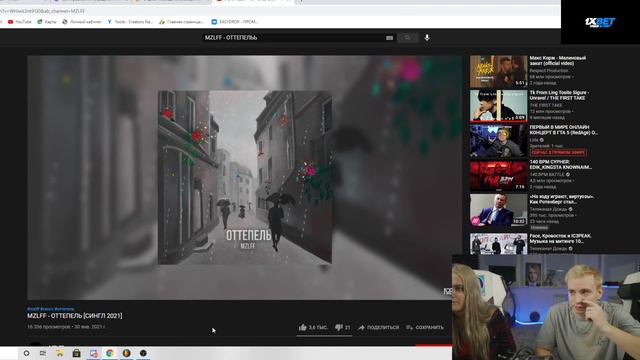Click the red live-now badge
The height and width of the screenshot is (360, 640).
(x=558, y=152)
